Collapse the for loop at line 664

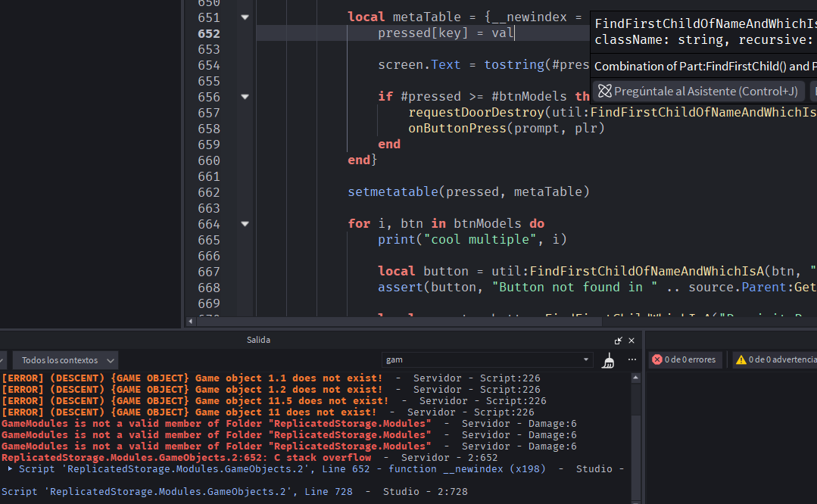[x=245, y=224]
